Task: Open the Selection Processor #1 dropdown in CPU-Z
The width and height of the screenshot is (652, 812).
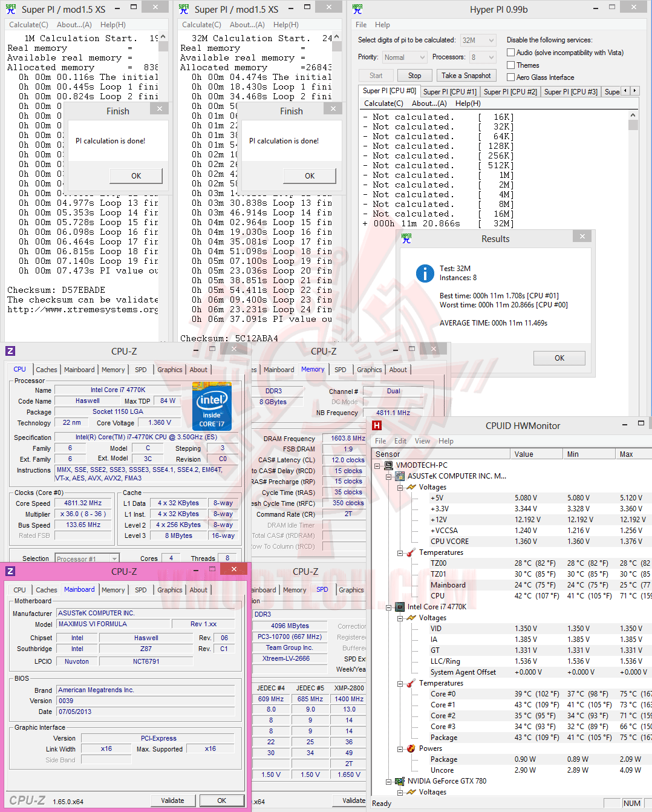Action: 87,558
